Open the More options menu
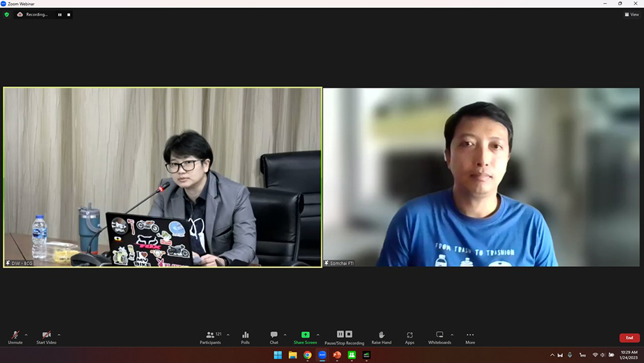Viewport: 644px width, 363px height. coord(470,337)
